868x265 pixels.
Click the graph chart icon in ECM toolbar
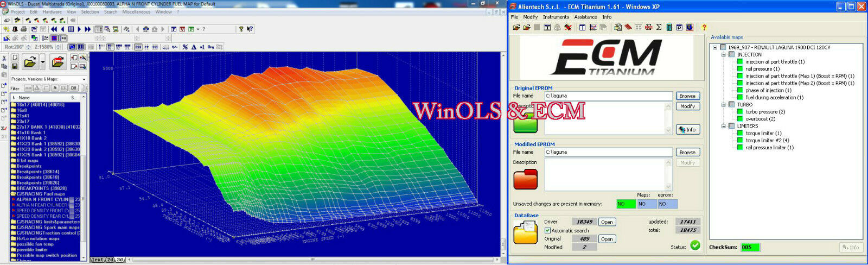coord(593,27)
